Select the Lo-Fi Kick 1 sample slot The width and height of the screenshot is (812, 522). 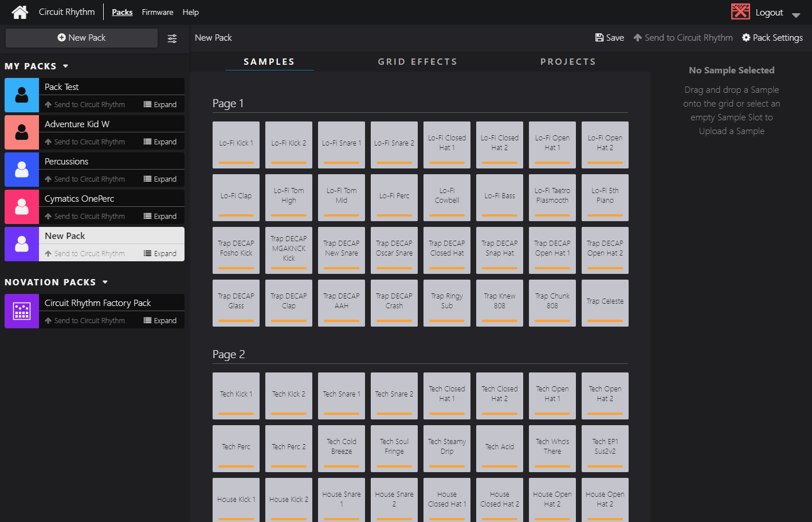pyautogui.click(x=236, y=144)
